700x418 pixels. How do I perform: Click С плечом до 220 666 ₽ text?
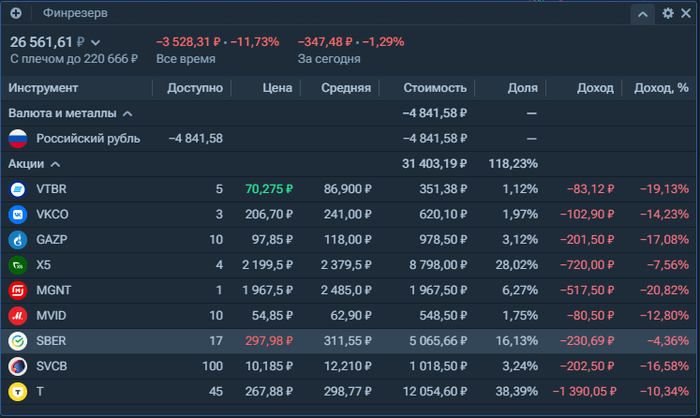tap(74, 59)
